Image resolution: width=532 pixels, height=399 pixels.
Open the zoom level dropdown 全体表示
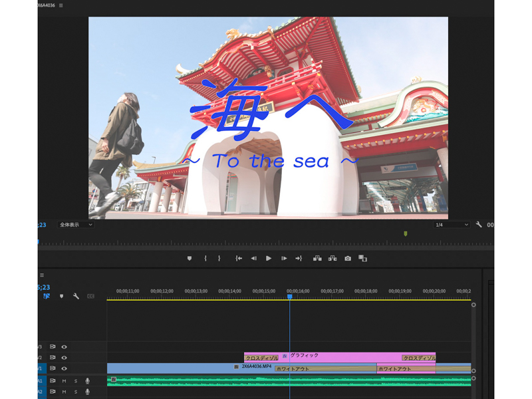75,225
